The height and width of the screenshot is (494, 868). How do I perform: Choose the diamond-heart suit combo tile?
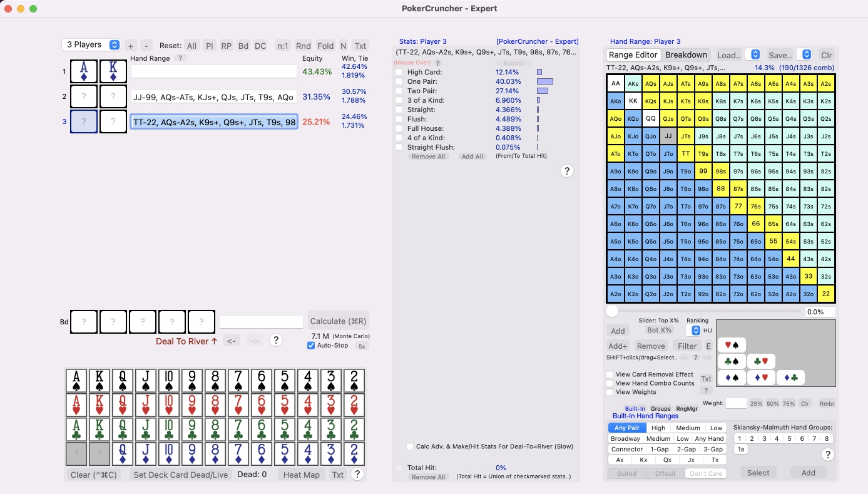761,378
